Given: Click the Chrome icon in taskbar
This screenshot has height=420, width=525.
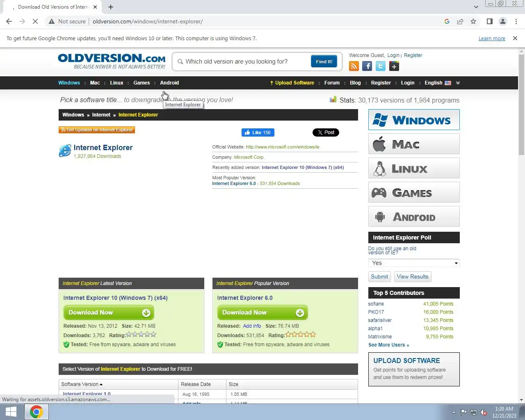Looking at the screenshot, I should pos(36,412).
